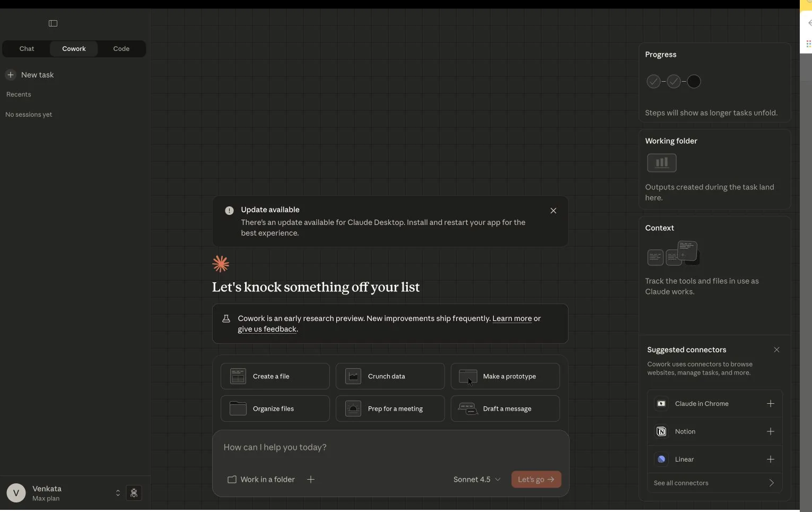Viewport: 812px width, 512px height.
Task: Open the bug report icon near Venkata
Action: point(134,493)
